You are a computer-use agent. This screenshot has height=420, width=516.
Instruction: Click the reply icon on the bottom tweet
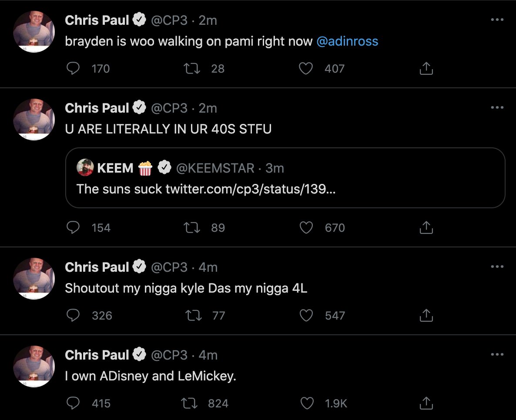click(x=74, y=403)
